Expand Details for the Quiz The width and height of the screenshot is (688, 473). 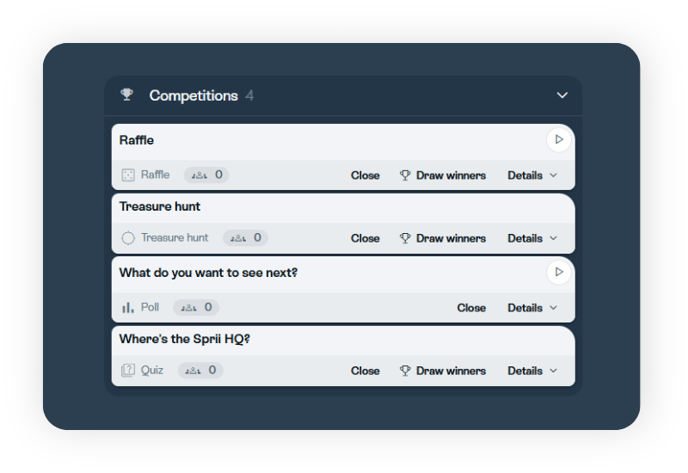click(532, 371)
